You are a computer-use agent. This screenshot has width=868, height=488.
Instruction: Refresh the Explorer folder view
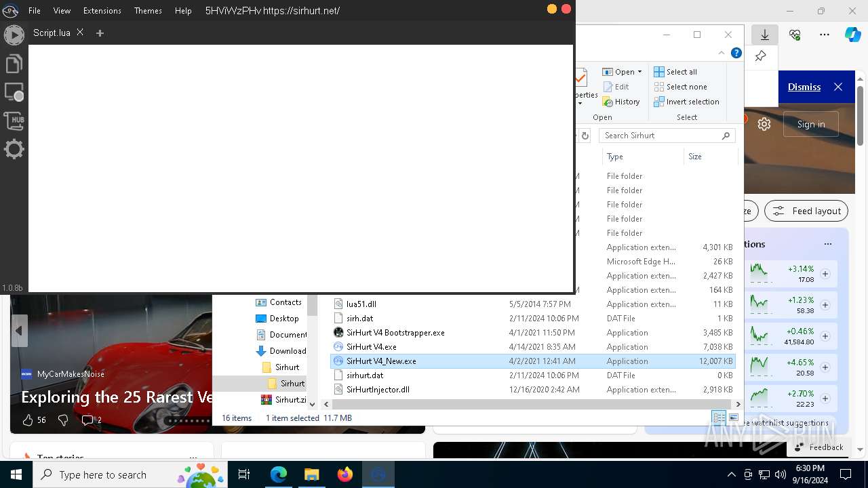click(585, 136)
